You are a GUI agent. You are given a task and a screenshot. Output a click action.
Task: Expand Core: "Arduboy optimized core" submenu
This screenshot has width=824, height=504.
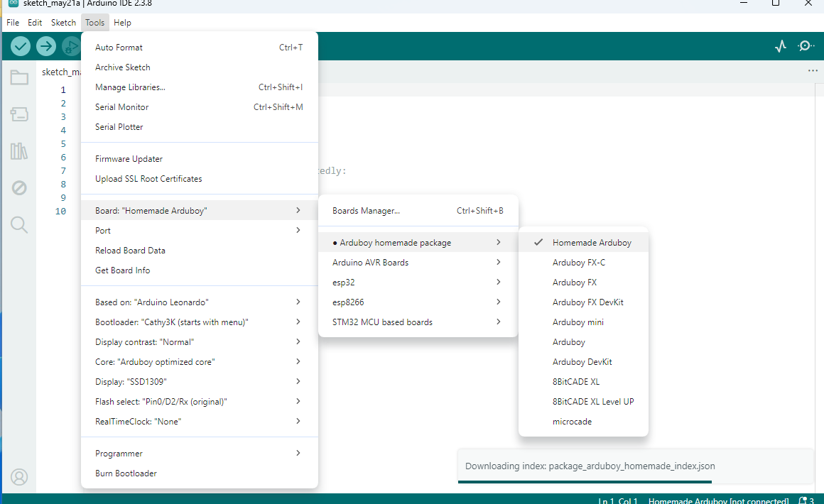tap(200, 362)
